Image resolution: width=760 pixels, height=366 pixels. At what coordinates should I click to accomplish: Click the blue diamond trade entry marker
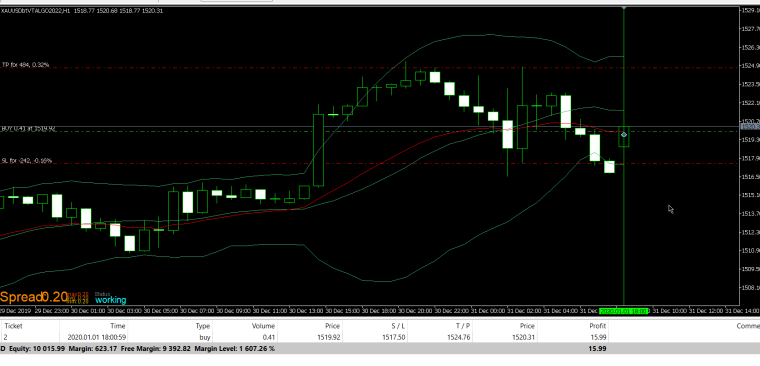[624, 134]
